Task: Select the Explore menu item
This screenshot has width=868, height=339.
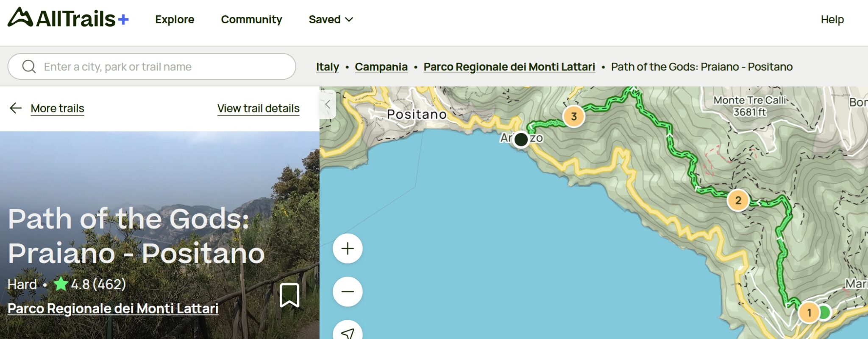Action: 175,19
